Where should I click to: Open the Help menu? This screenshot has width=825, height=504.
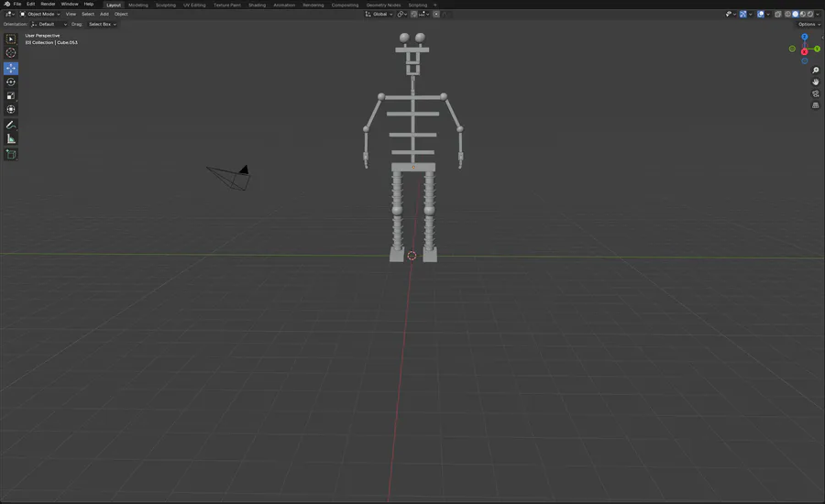point(89,5)
